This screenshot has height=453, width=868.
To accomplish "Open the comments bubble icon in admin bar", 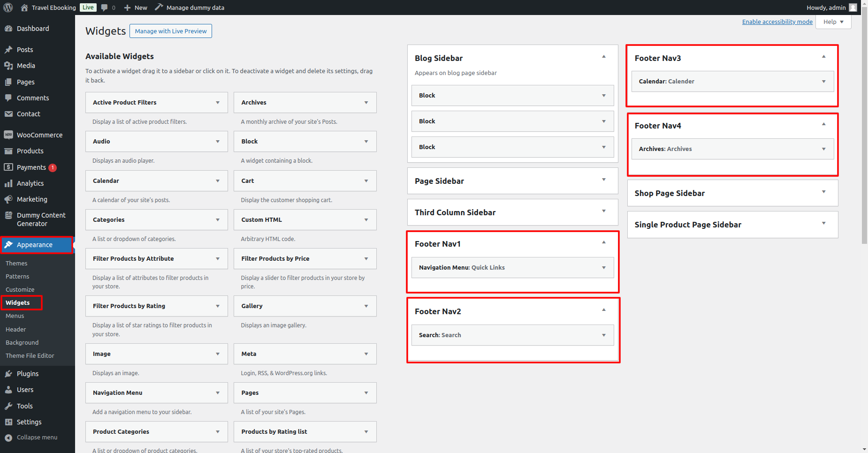I will [x=105, y=8].
